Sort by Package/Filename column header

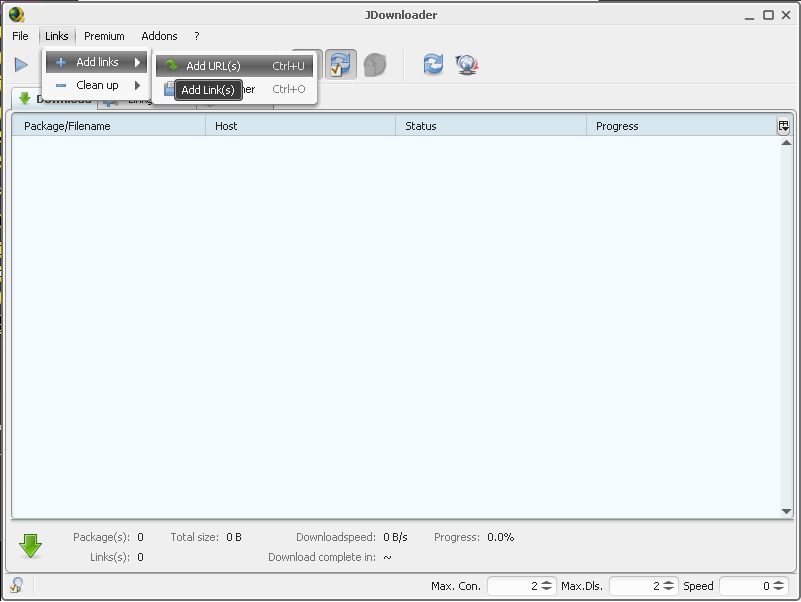(108, 126)
